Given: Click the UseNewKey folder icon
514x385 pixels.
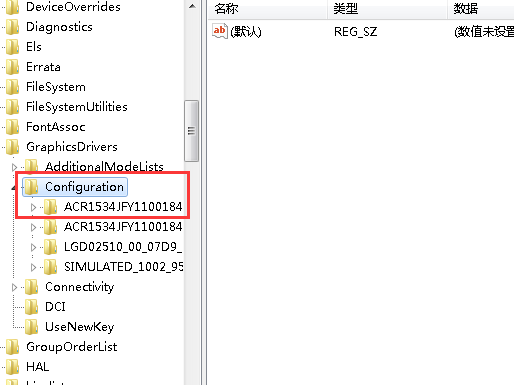Looking at the screenshot, I should click(x=32, y=327).
